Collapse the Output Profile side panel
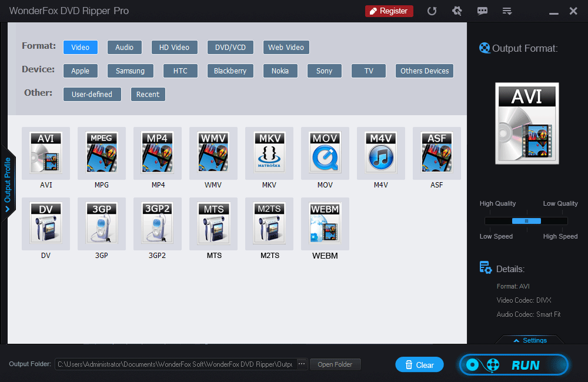 click(8, 184)
